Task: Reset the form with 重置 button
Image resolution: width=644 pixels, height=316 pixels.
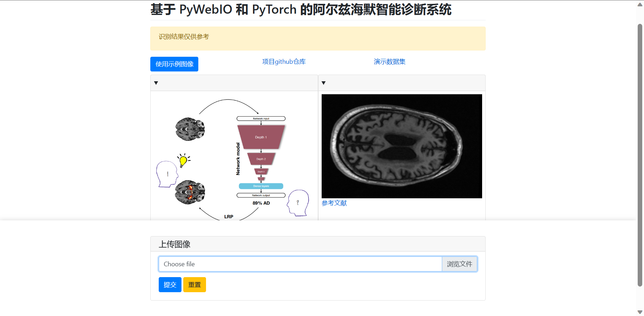Action: tap(194, 285)
